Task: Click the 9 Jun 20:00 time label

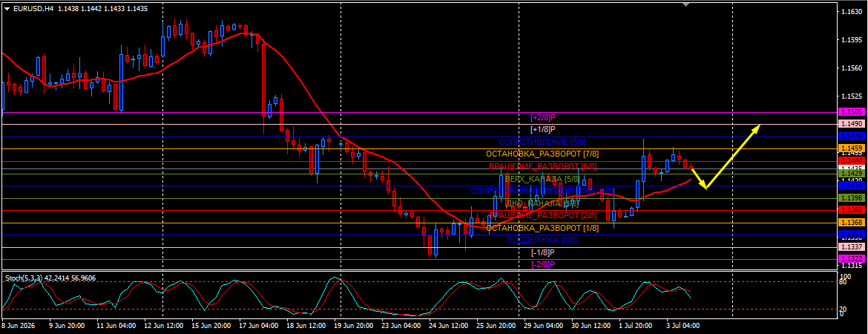Action: pyautogui.click(x=67, y=326)
